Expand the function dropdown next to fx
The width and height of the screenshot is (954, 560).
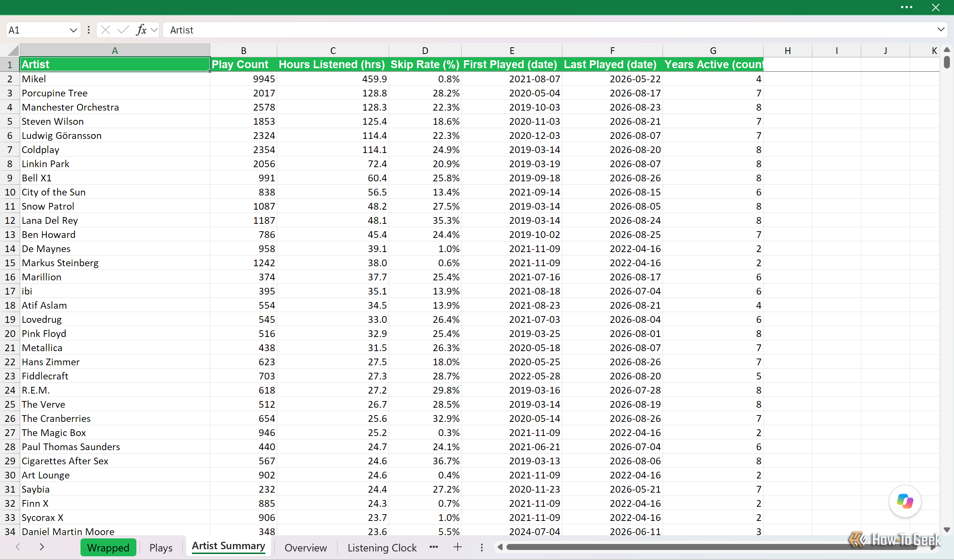[154, 30]
